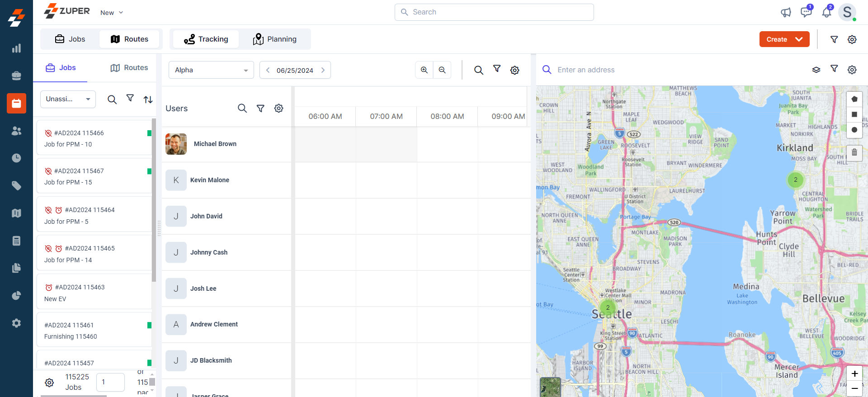Screen dimensions: 868x397
Task: Open the Unassigned jobs filter dropdown
Action: coord(68,99)
